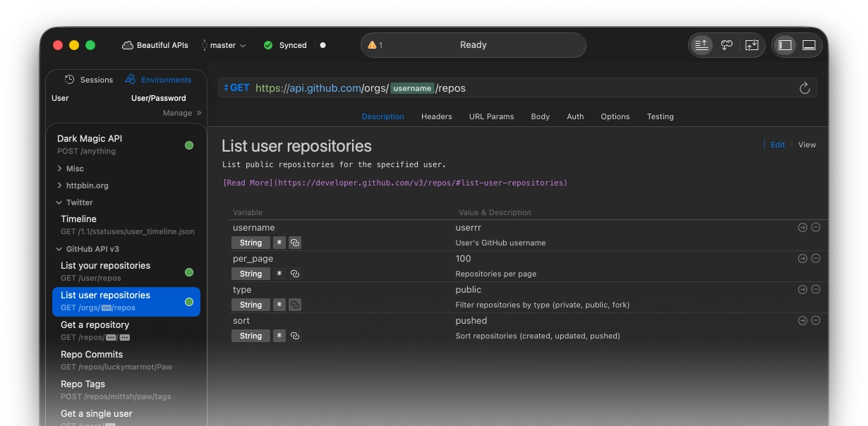Open the Auth tab
This screenshot has width=868, height=426.
[x=576, y=116]
